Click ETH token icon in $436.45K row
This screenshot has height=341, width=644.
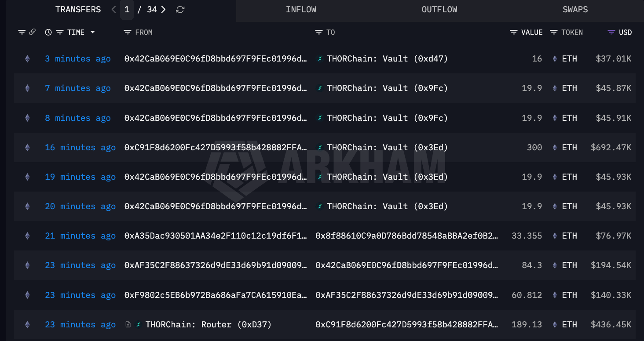554,325
